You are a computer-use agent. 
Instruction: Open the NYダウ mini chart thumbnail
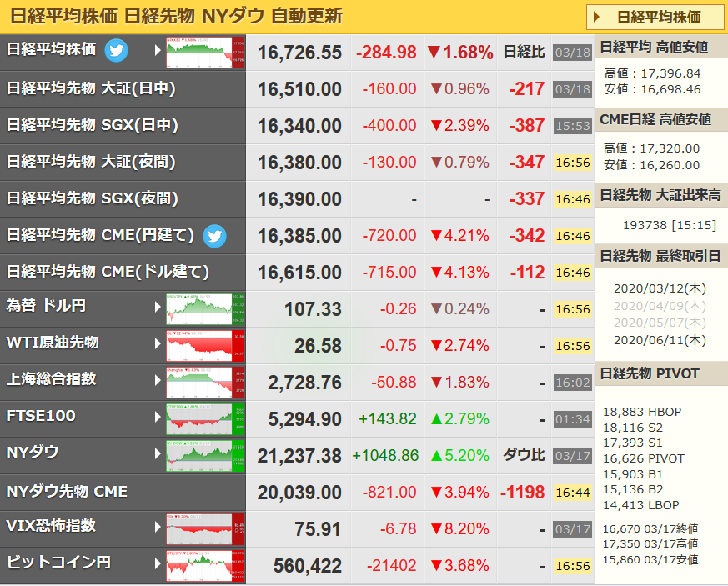click(205, 456)
